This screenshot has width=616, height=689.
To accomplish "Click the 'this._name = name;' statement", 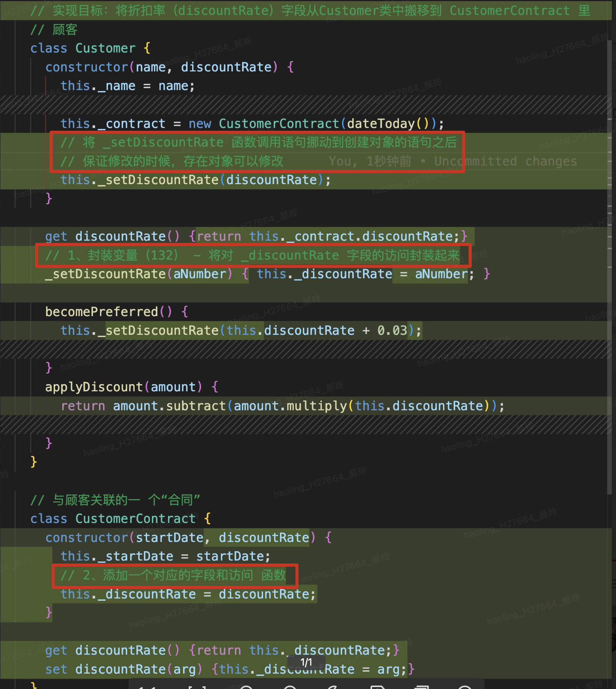I will click(x=128, y=86).
